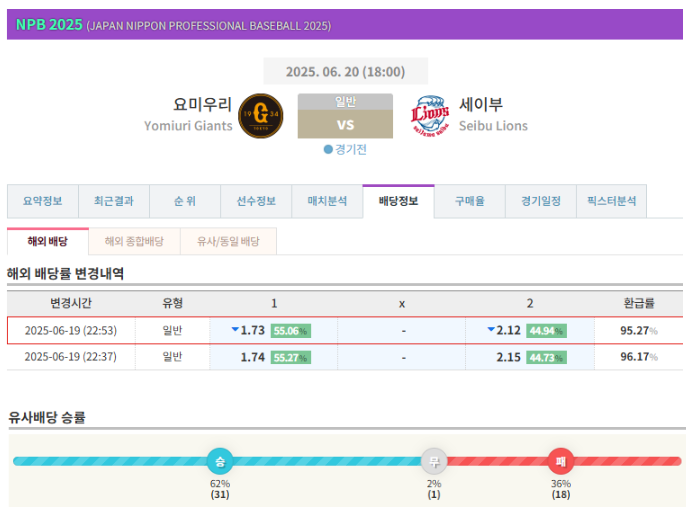Open the 최근결과 tab
Viewport: 699px width, 518px height.
[114, 201]
